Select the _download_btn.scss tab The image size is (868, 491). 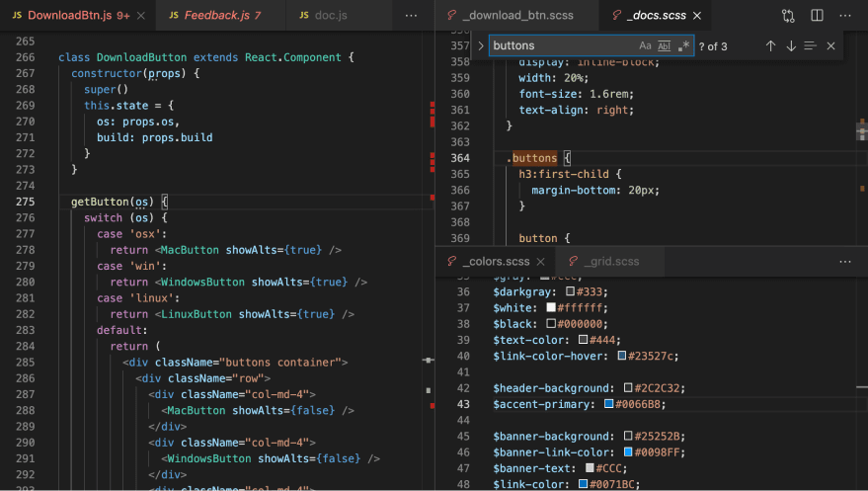[x=516, y=16]
